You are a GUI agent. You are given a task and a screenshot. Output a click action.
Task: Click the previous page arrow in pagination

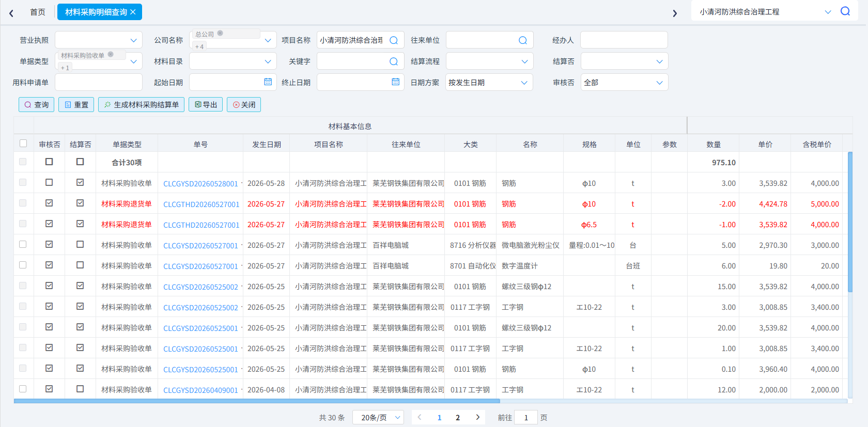coord(420,417)
